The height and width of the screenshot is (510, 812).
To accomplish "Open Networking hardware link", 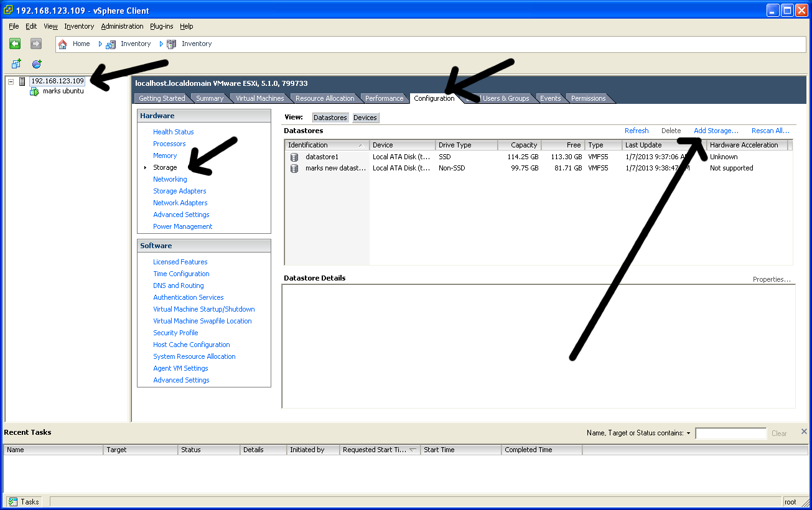I will pyautogui.click(x=170, y=179).
